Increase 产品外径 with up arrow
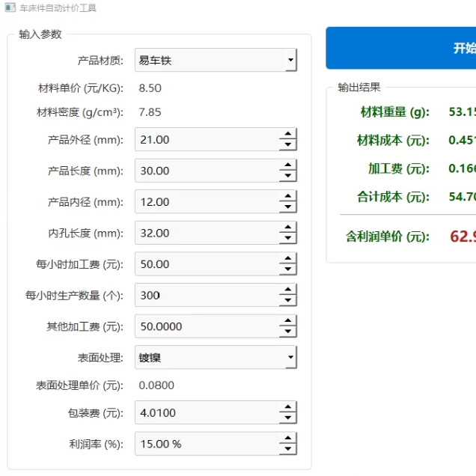476x476 pixels. tap(288, 134)
